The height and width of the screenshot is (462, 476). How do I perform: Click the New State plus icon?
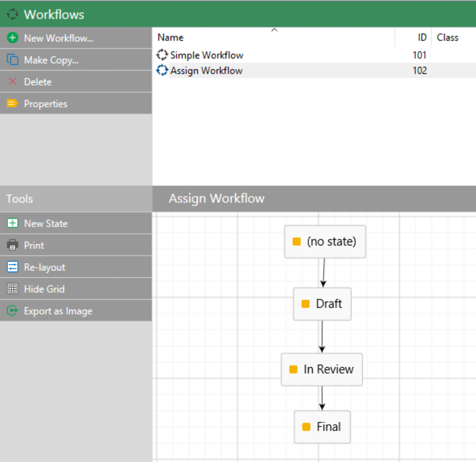12,223
